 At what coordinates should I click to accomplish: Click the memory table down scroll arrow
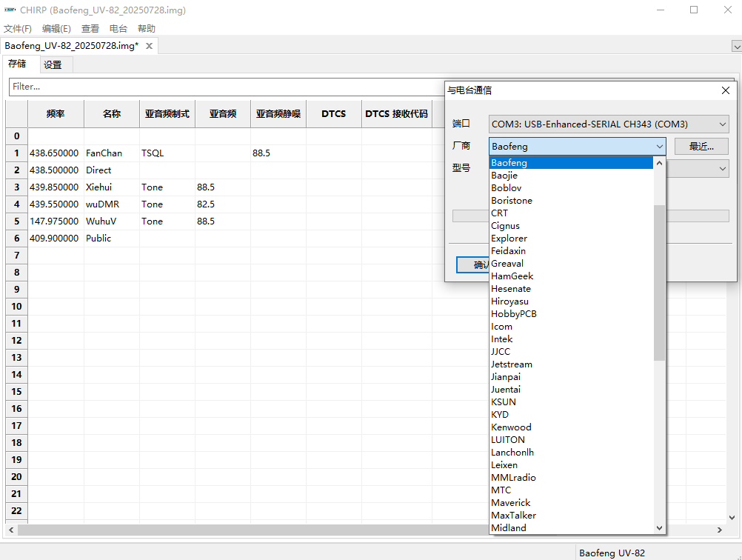tap(732, 517)
